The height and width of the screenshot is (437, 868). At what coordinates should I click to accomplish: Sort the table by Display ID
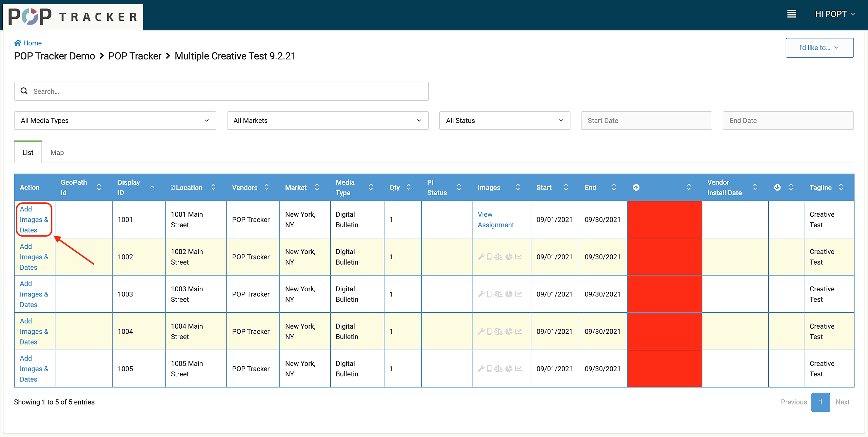[139, 187]
